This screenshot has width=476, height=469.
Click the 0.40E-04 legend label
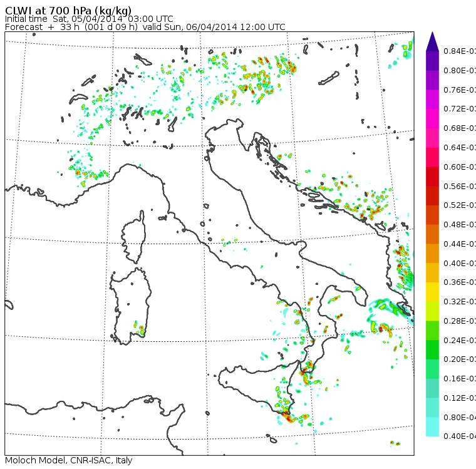[460, 436]
